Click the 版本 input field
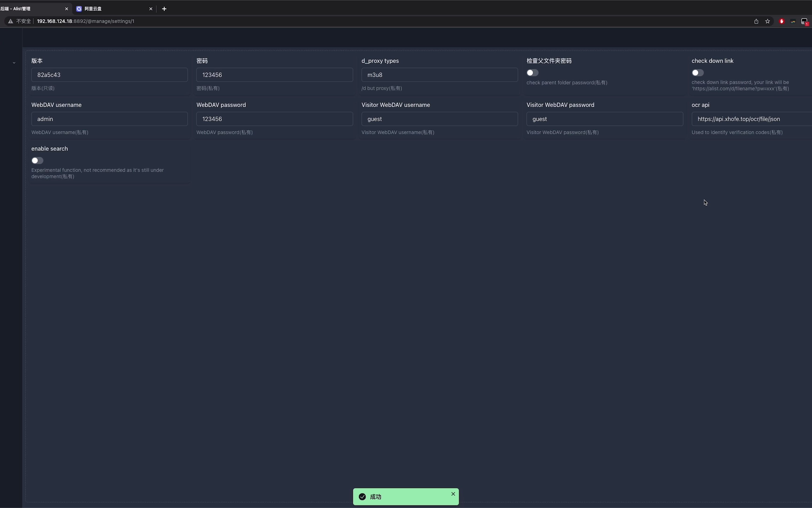This screenshot has height=508, width=812. (109, 75)
